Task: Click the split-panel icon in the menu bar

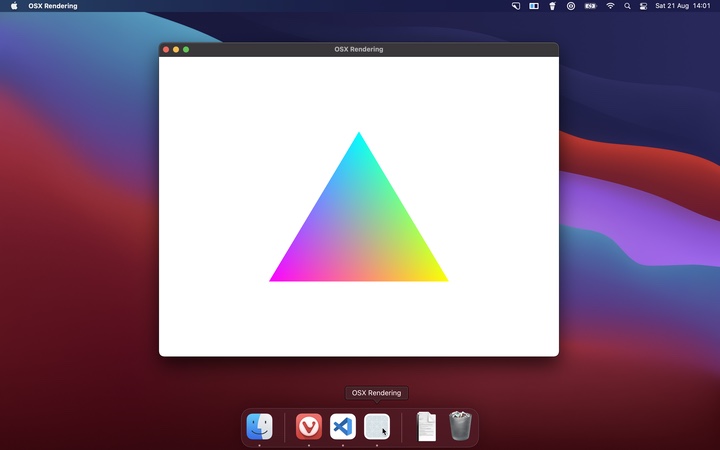Action: (x=534, y=6)
